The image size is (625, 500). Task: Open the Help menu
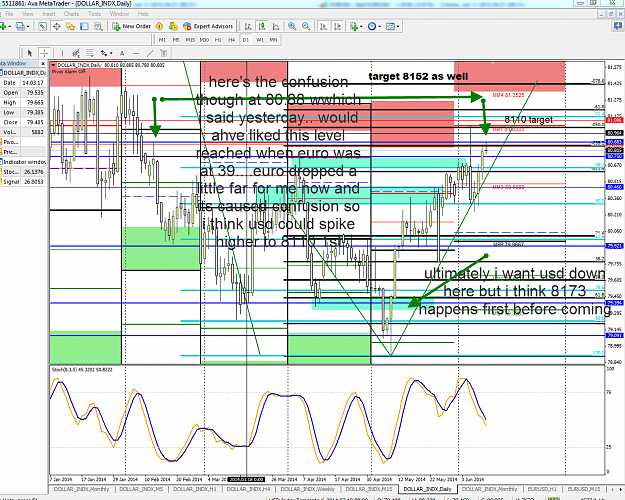(143, 14)
